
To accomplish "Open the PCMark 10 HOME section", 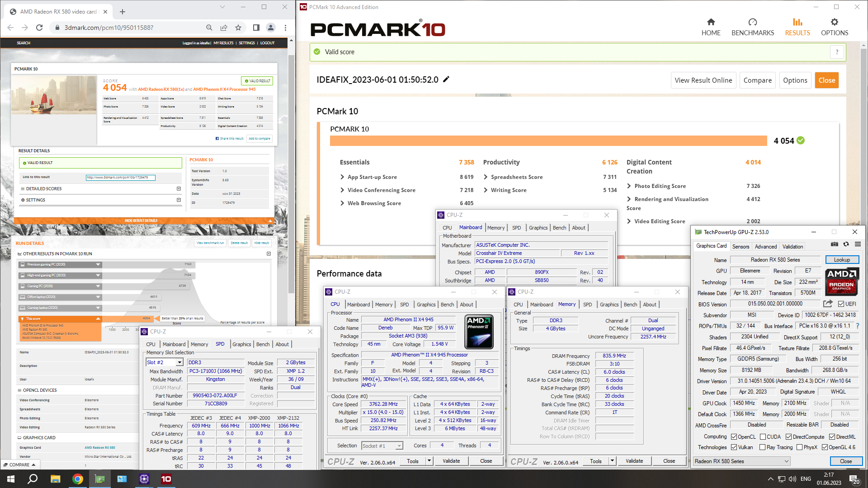I will click(x=711, y=27).
